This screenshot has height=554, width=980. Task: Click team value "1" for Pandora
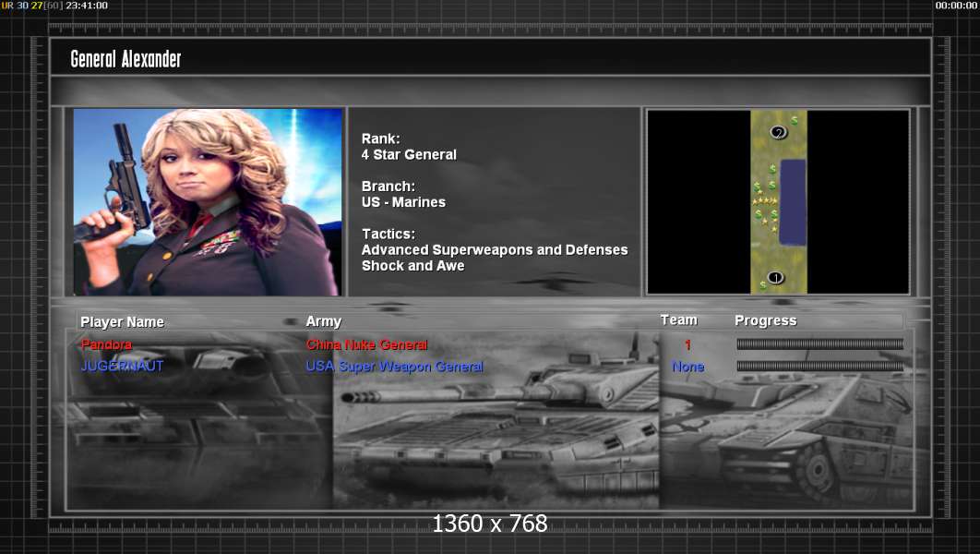point(687,344)
